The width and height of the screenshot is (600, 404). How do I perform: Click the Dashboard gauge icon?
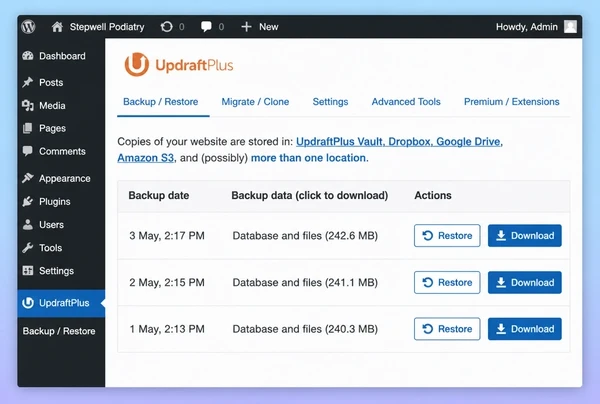click(x=28, y=56)
